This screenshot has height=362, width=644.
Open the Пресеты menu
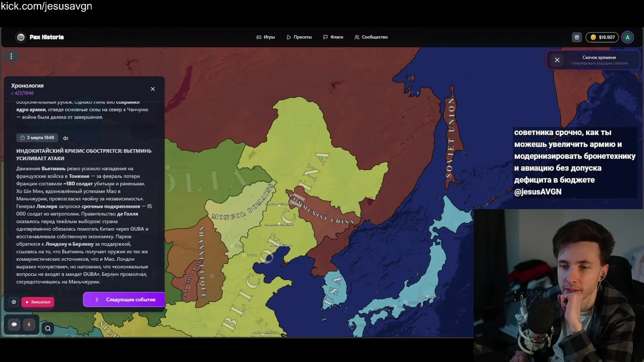pos(299,37)
